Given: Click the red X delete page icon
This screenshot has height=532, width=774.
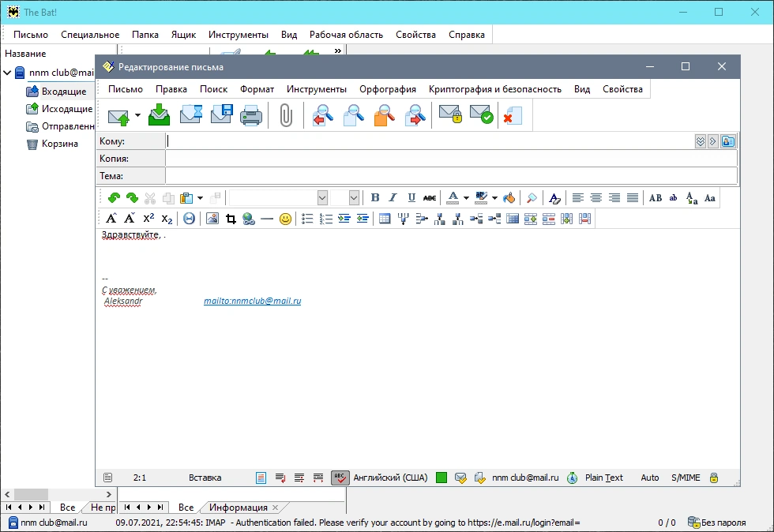Looking at the screenshot, I should [513, 115].
